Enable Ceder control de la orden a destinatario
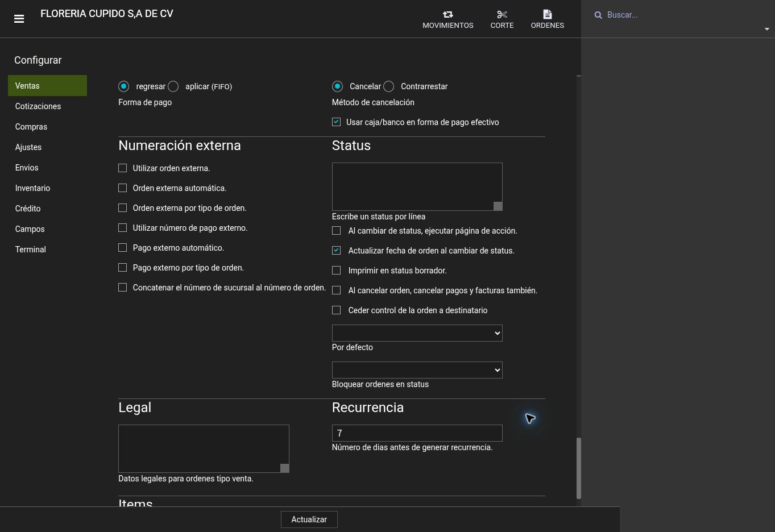Viewport: 775px width, 532px height. 336,310
